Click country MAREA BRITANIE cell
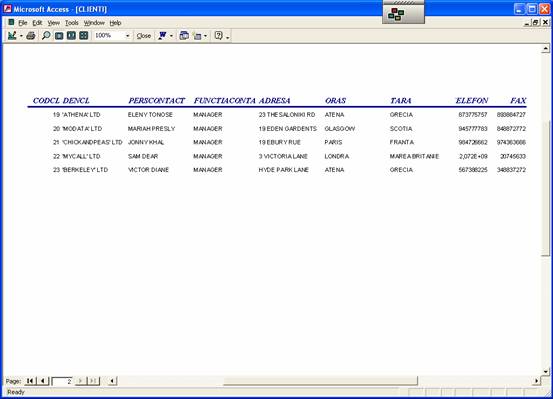The width and height of the screenshot is (553, 399). 414,156
